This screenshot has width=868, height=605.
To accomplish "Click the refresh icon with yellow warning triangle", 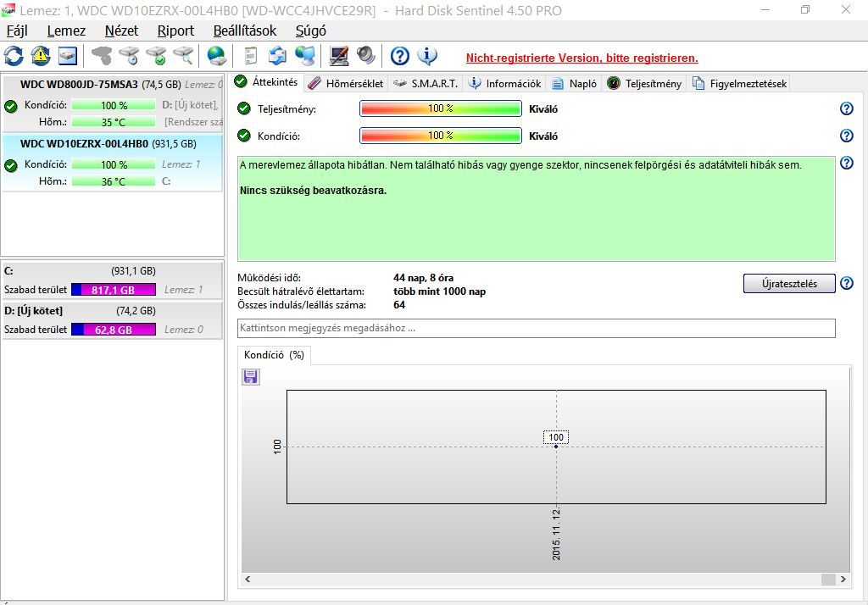I will 41,56.
